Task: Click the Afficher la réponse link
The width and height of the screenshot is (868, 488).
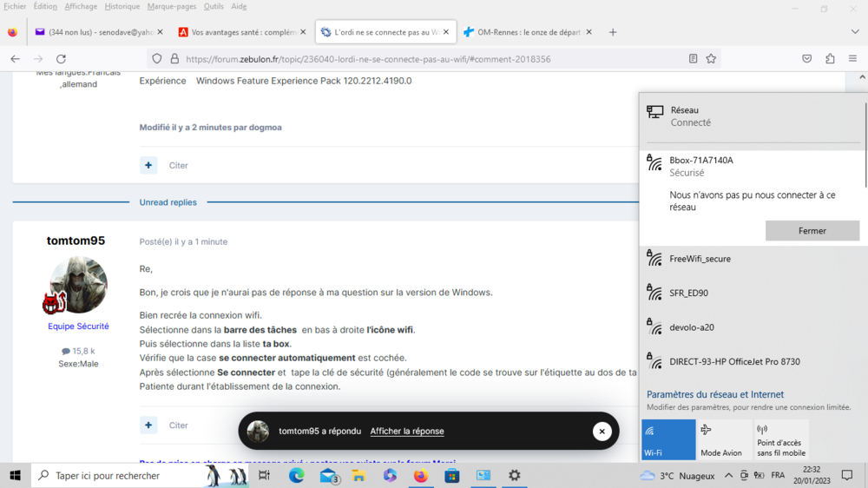Action: [x=406, y=432]
